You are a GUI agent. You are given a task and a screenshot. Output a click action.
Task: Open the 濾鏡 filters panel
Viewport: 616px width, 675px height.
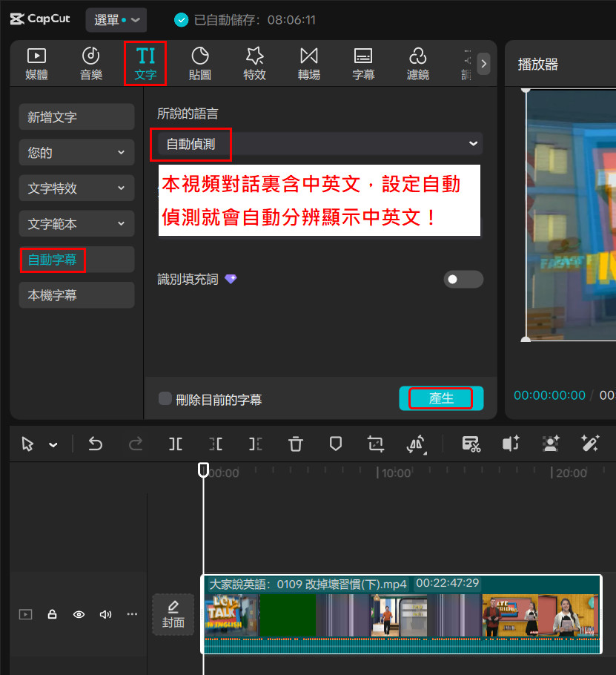[417, 63]
